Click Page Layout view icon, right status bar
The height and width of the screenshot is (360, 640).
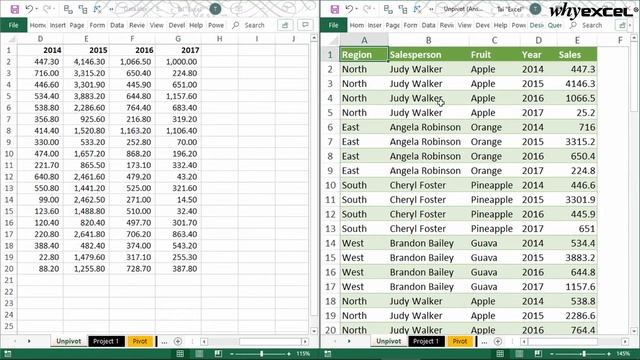click(x=519, y=354)
